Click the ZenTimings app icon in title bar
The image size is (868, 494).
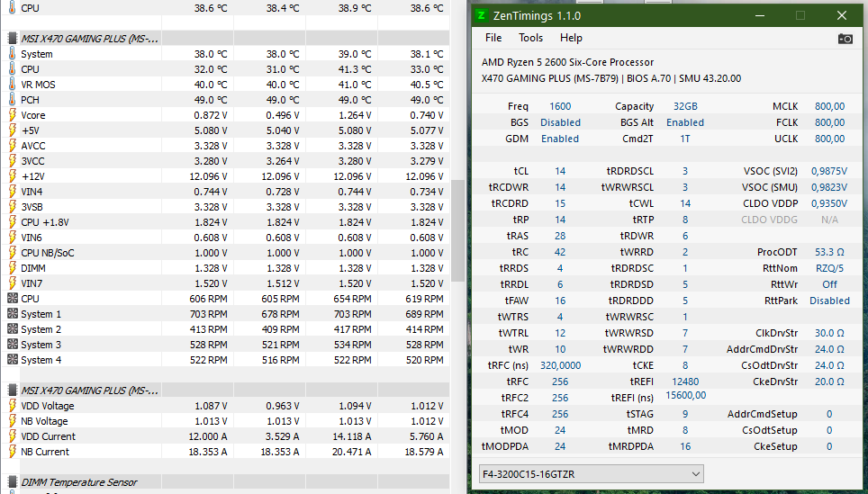[482, 15]
